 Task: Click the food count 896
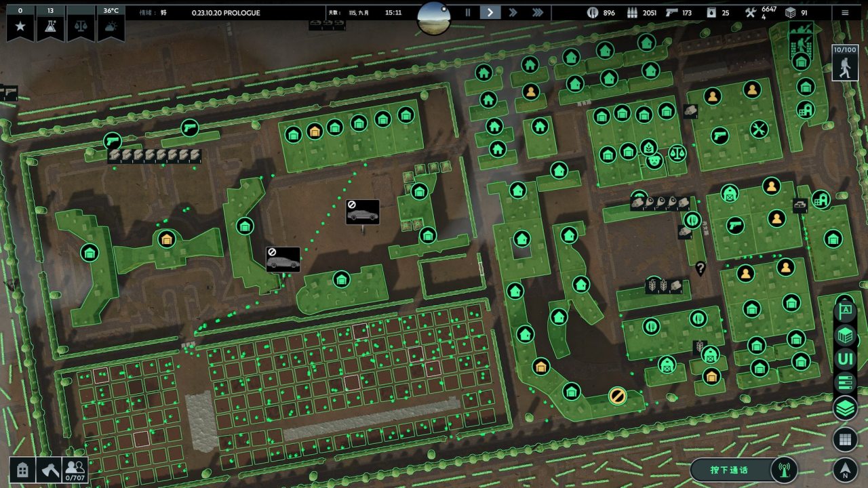tap(609, 13)
